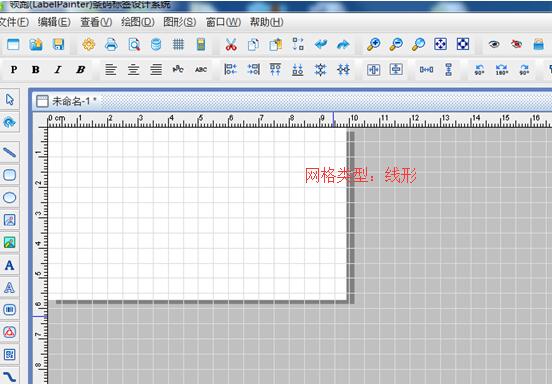This screenshot has width=552, height=385.
Task: Rotate object 90° counterclockwise
Action: pos(479,70)
